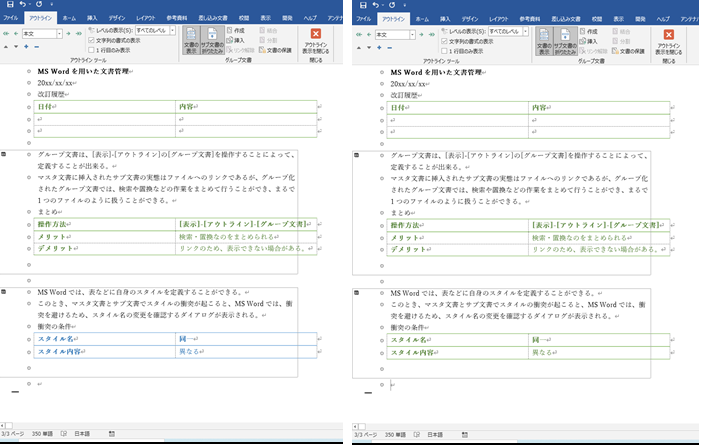Open ファイル tab in left window

click(x=11, y=18)
